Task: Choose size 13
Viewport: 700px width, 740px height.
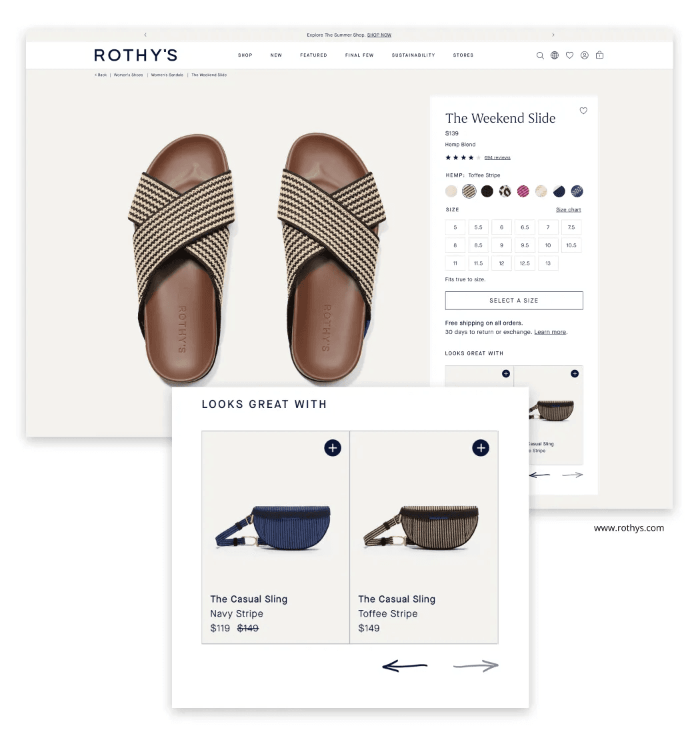Action: [x=548, y=263]
